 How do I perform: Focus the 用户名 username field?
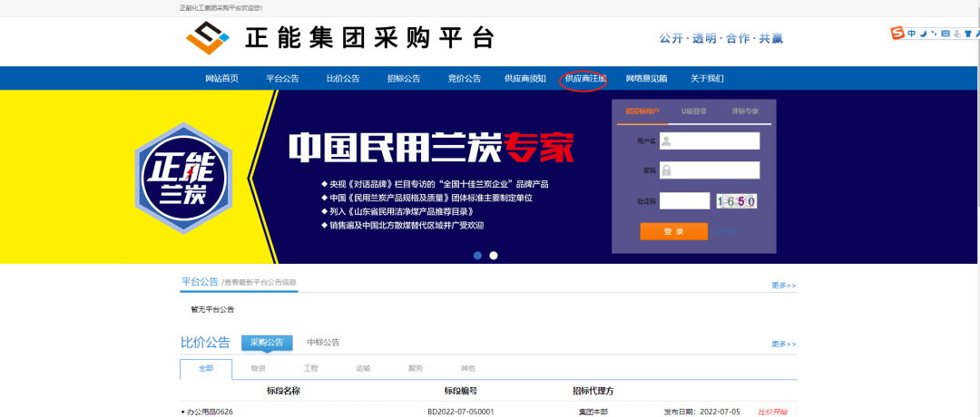710,141
